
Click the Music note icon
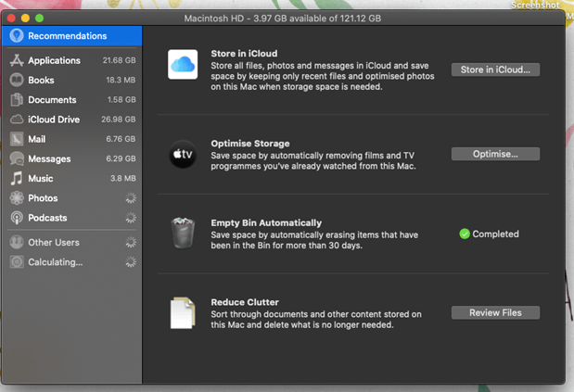click(x=17, y=179)
